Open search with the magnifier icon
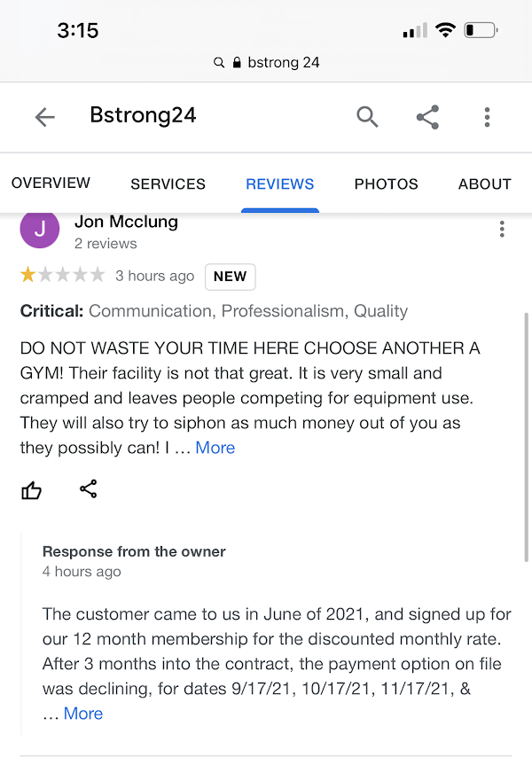 tap(367, 117)
